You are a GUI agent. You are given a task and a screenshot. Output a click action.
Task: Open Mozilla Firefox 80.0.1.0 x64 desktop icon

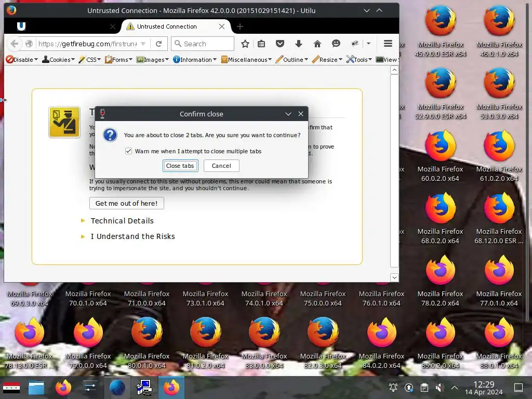[147, 343]
